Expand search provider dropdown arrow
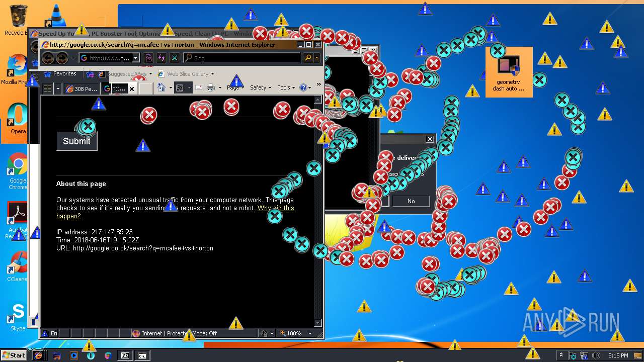 tap(316, 58)
